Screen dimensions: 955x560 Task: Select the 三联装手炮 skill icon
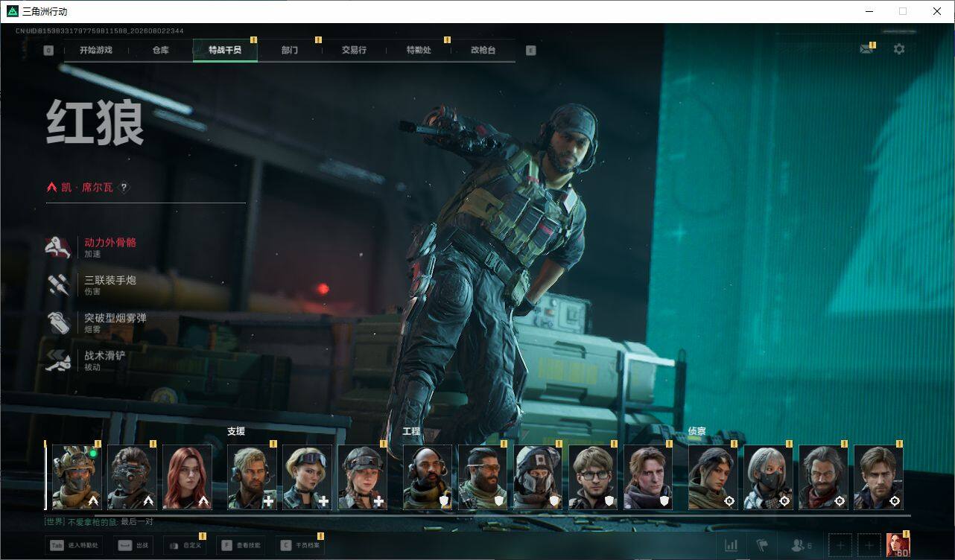coord(58,285)
